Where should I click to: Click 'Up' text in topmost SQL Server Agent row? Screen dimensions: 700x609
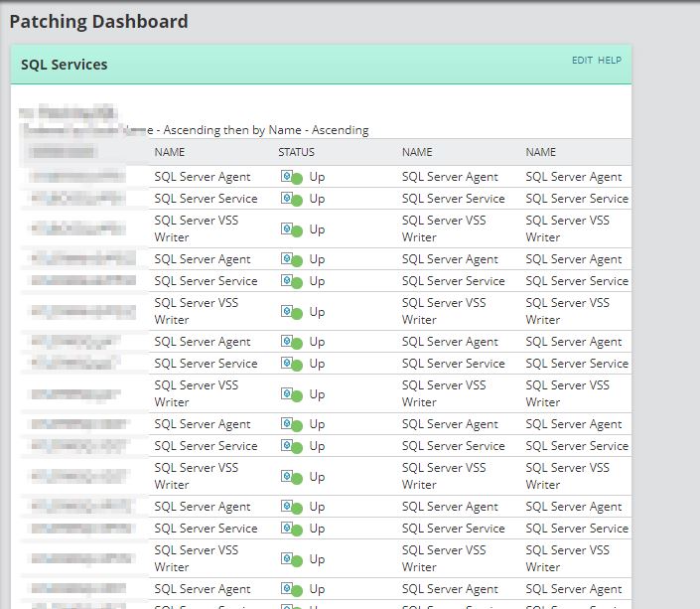coord(317,177)
